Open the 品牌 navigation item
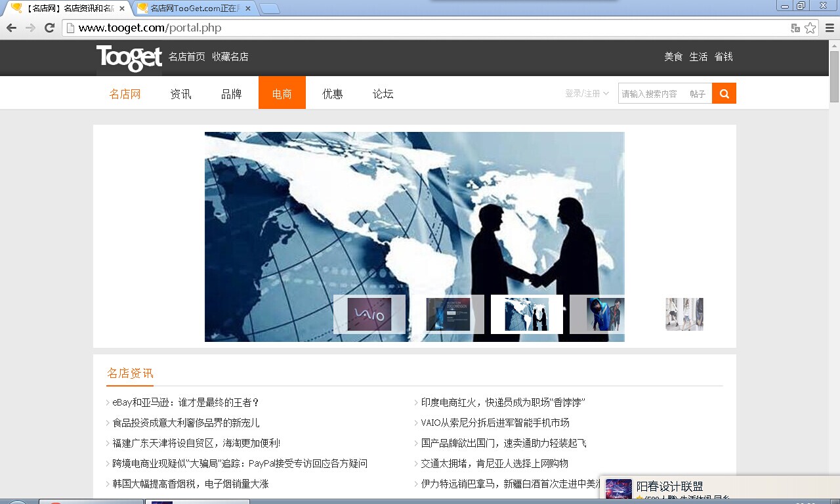 pos(232,94)
